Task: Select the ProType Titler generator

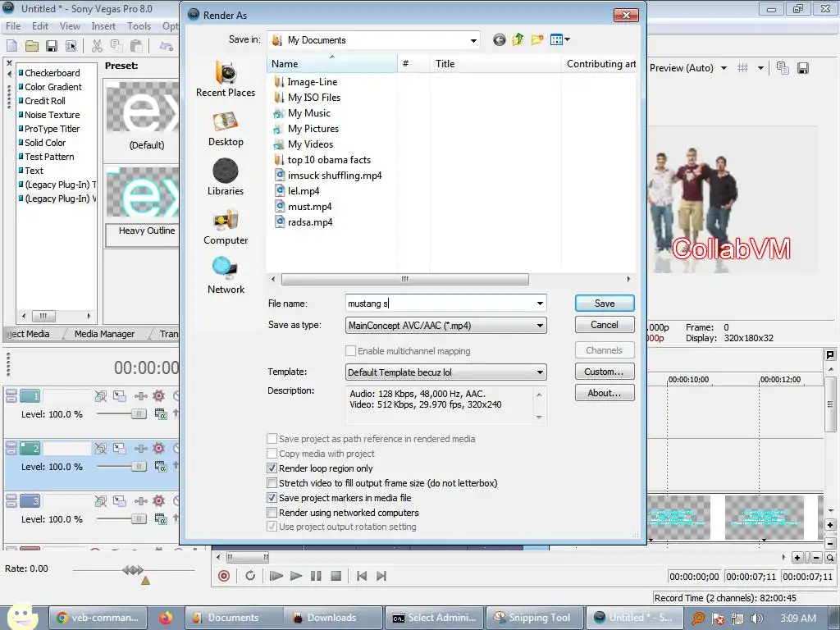Action: (x=52, y=129)
